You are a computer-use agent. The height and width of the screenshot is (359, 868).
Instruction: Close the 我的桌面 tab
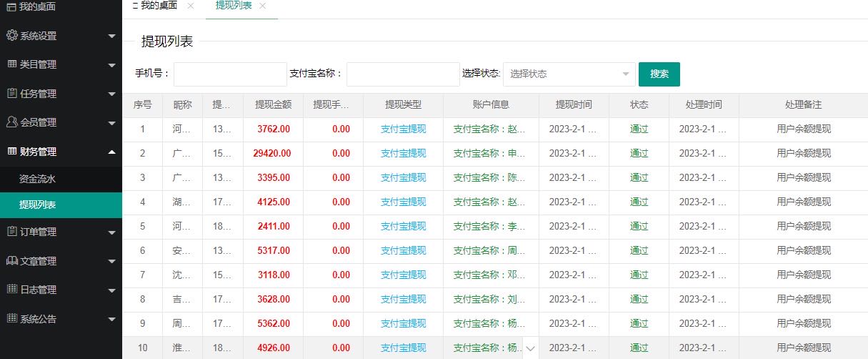point(190,6)
